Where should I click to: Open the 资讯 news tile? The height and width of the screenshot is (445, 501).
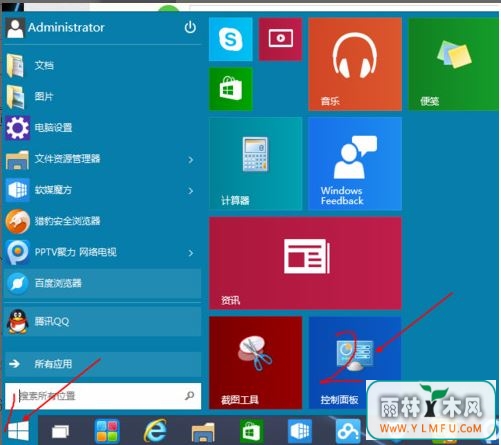tap(305, 263)
